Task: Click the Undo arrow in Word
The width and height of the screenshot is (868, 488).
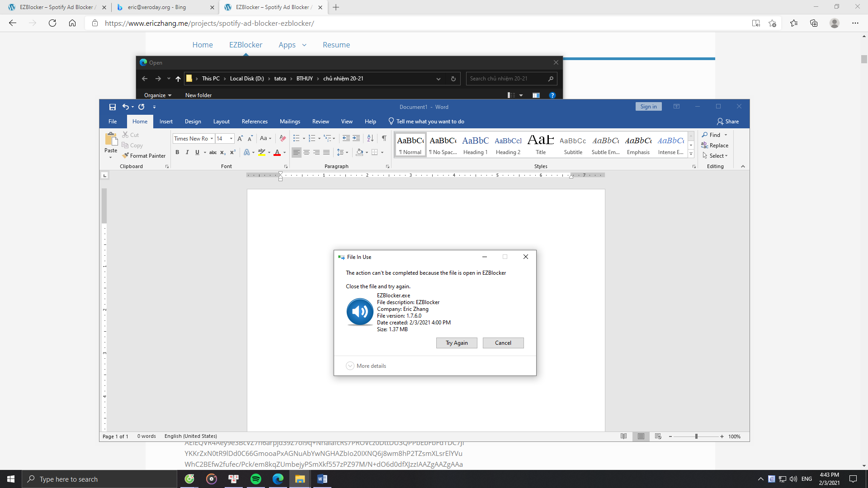Action: [x=125, y=107]
